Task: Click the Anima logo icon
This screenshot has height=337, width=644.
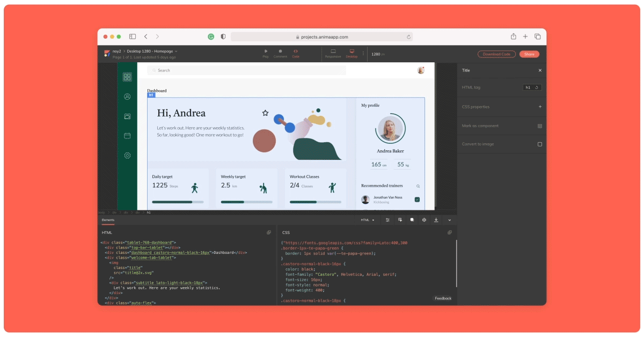Action: tap(107, 54)
